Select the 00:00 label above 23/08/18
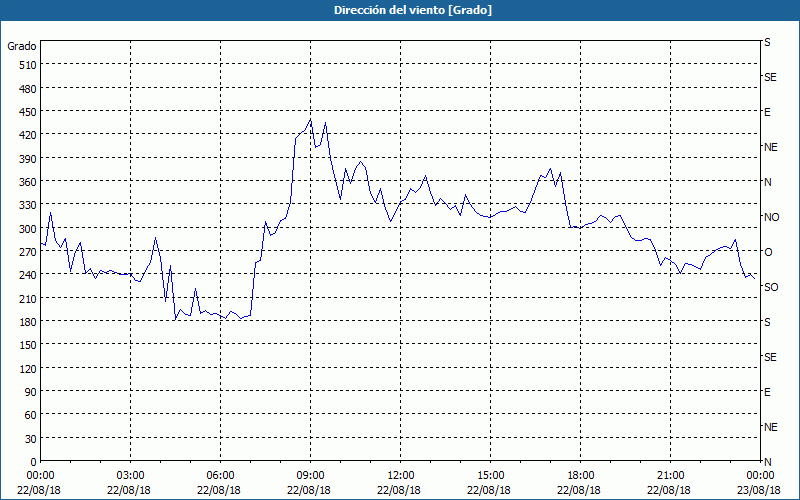The height and width of the screenshot is (500, 800). 760,476
